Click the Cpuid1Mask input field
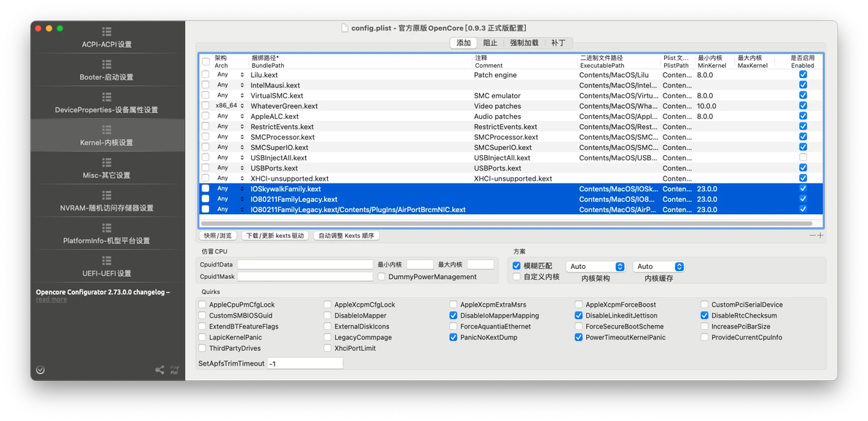Screen dimensions: 868x421 click(305, 277)
